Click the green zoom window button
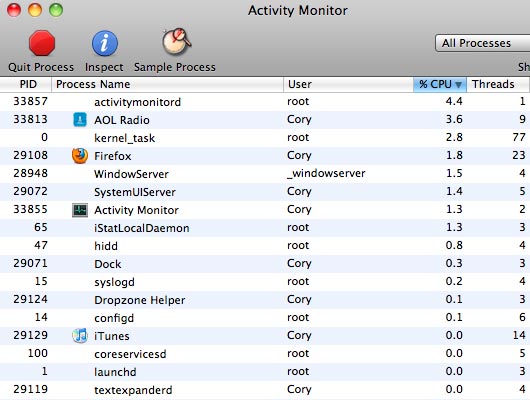The width and height of the screenshot is (530, 400). coord(56,10)
